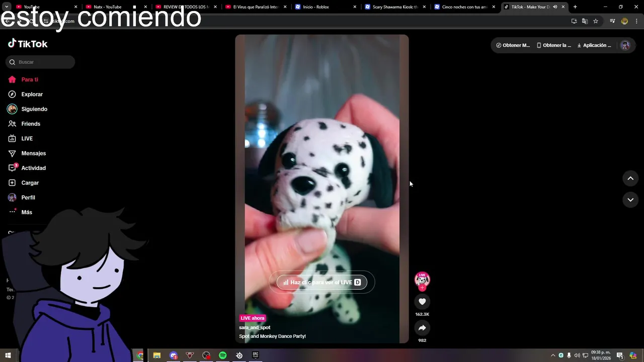Screen dimensions: 644x362
Task: Open the browser media control icon
Action: [612, 21]
